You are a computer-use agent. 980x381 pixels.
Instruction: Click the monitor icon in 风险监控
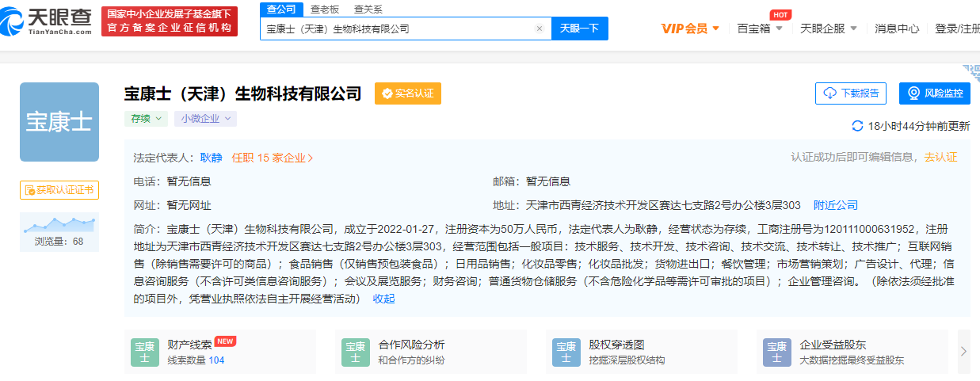coord(913,93)
